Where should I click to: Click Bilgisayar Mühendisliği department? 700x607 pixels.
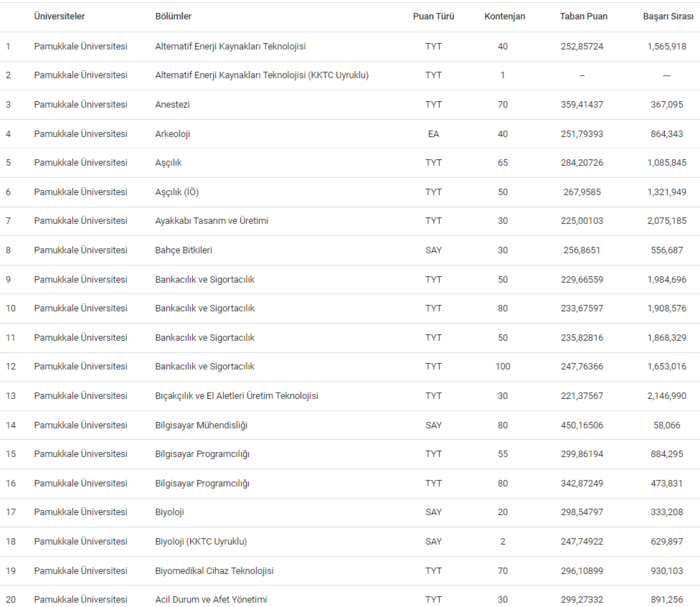(201, 425)
